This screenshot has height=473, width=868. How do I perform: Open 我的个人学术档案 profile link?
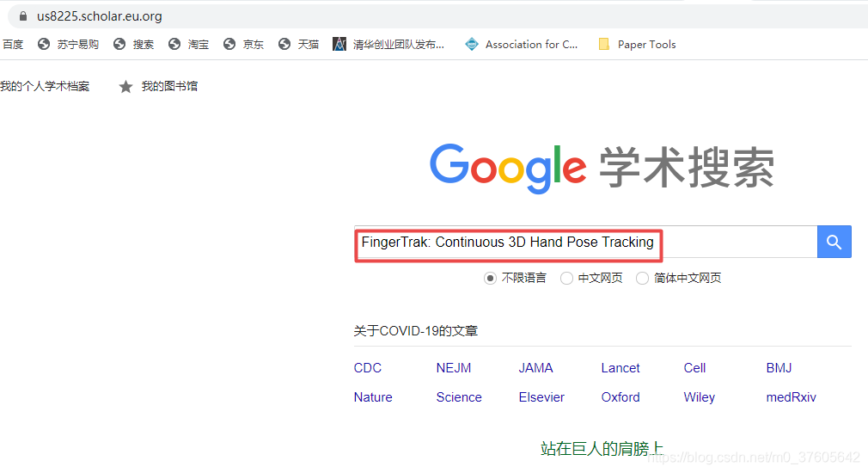(45, 86)
